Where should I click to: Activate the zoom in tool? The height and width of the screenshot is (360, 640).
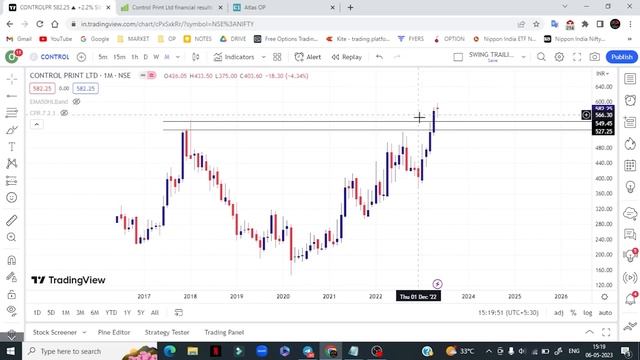(11, 237)
